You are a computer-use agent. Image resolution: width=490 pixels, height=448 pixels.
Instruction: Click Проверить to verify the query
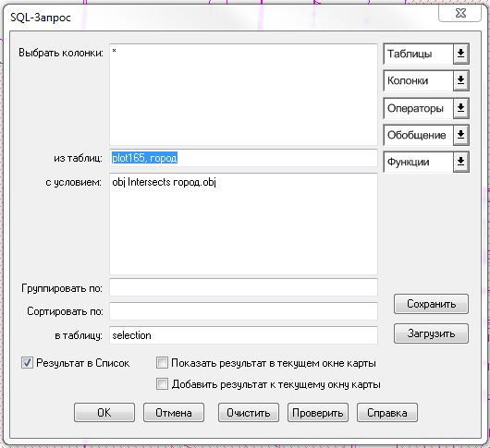[x=318, y=412]
